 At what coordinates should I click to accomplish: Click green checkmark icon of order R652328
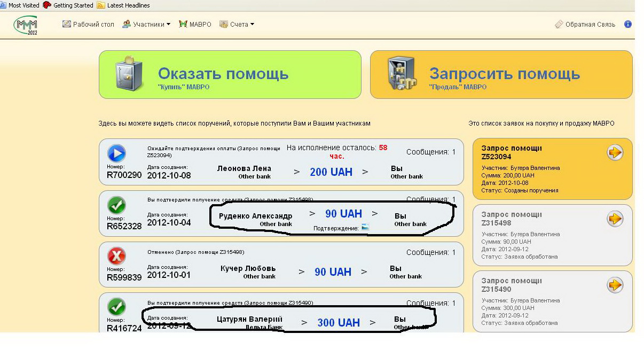coord(116,205)
